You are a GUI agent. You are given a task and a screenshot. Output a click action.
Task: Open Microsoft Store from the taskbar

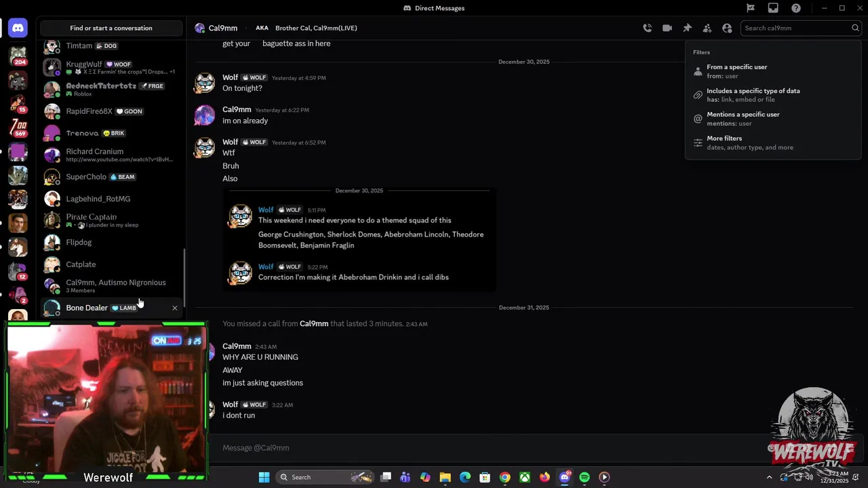coord(485,477)
